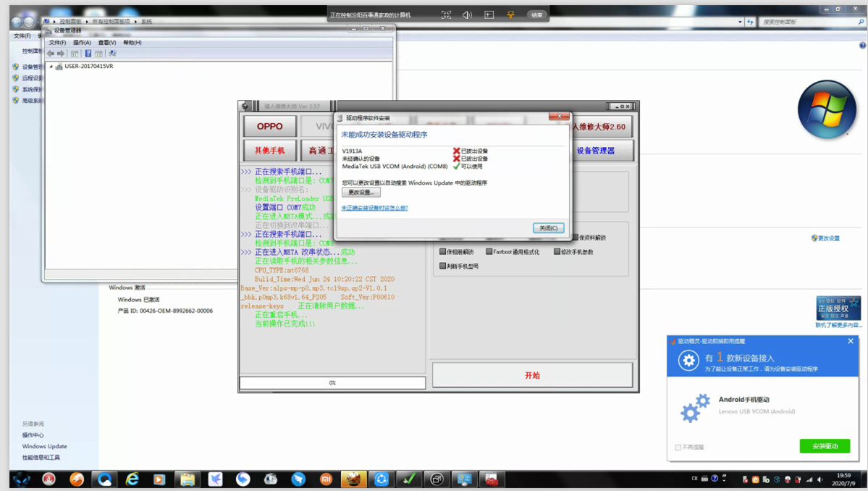The width and height of the screenshot is (868, 491).
Task: Open the red toolbox icon on taskbar
Action: point(492,479)
